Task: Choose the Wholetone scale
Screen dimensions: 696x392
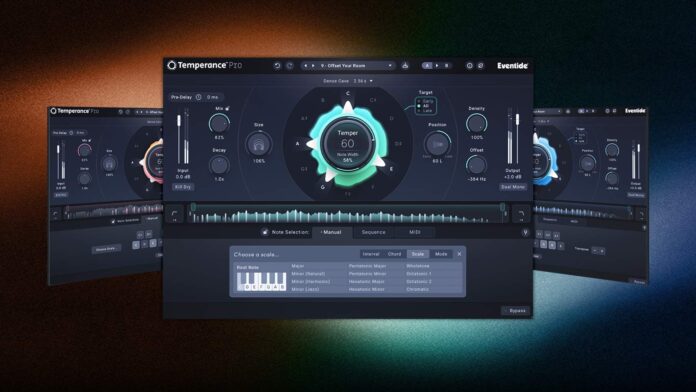Action: pyautogui.click(x=418, y=266)
